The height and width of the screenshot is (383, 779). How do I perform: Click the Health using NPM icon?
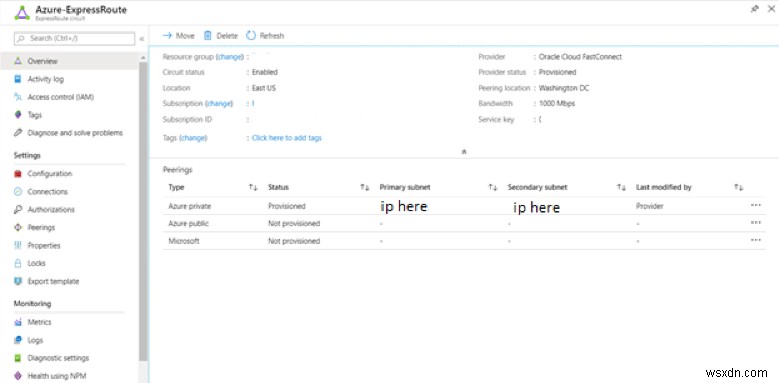(18, 376)
